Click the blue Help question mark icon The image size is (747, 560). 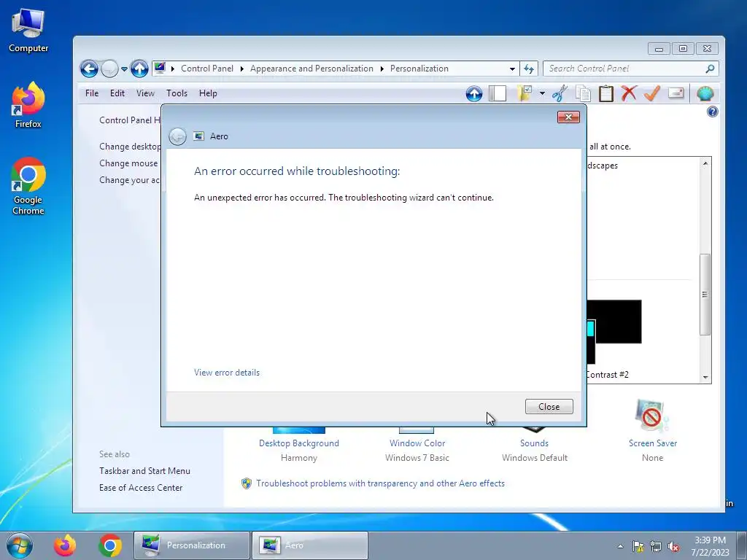tap(712, 112)
